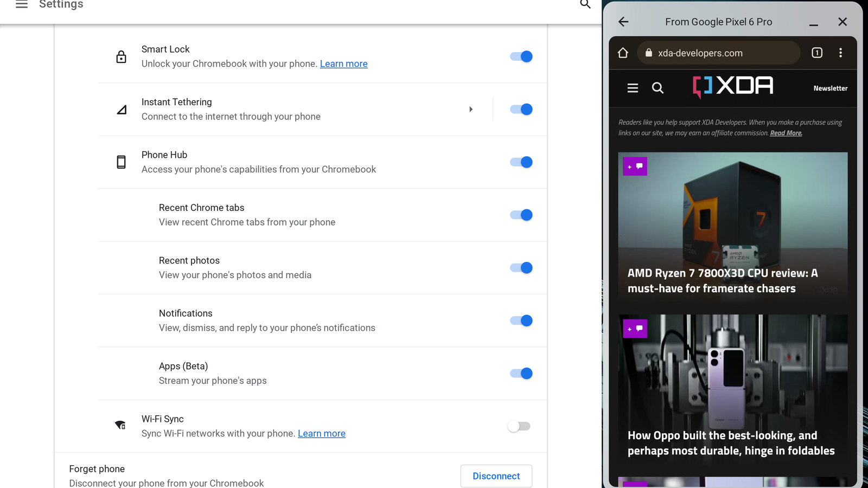Disable the Recent photos toggle
This screenshot has height=488, width=868.
click(520, 267)
